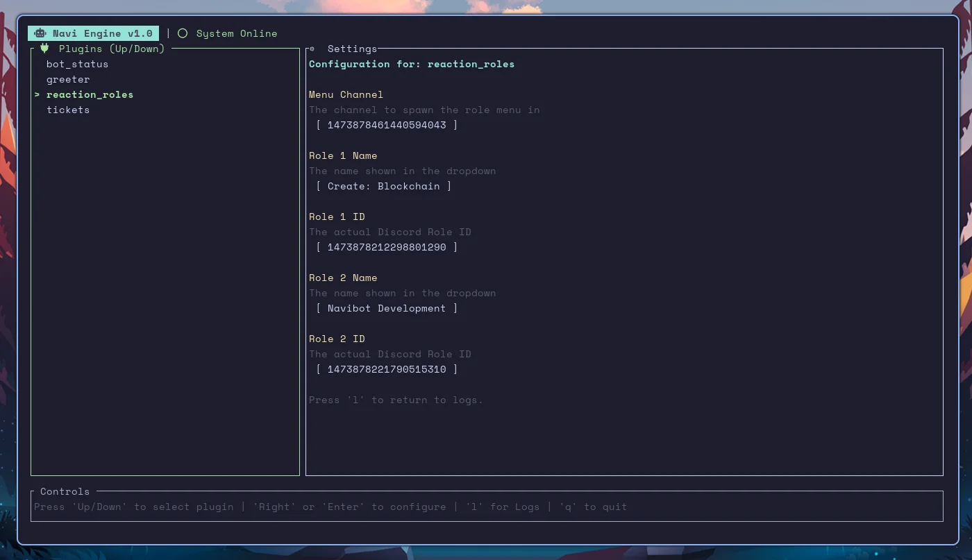Click the 'Configuration for: reaction_roles' heading
This screenshot has width=972, height=560.
[x=412, y=64]
